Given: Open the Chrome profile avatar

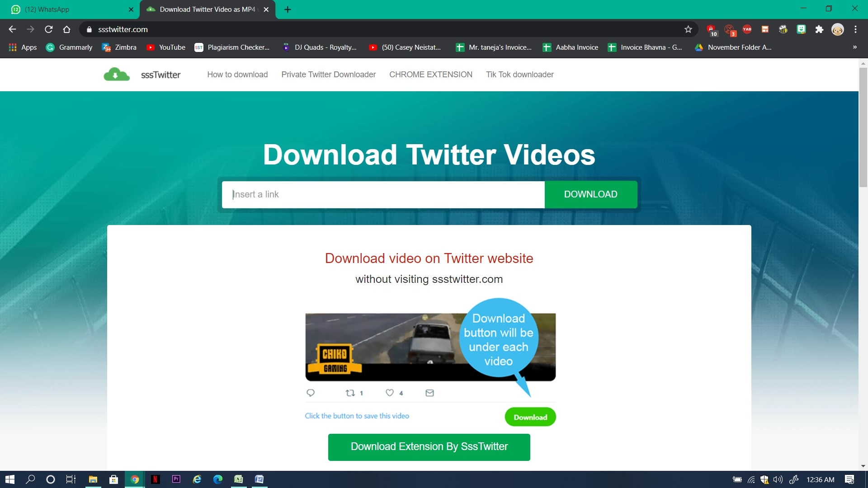Looking at the screenshot, I should pyautogui.click(x=838, y=29).
